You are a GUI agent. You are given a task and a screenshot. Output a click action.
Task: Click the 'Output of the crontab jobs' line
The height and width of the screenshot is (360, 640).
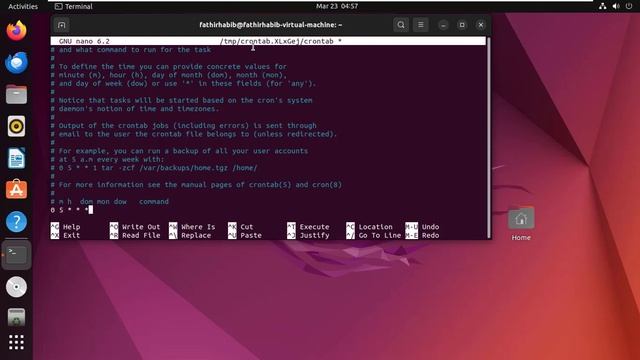point(184,126)
